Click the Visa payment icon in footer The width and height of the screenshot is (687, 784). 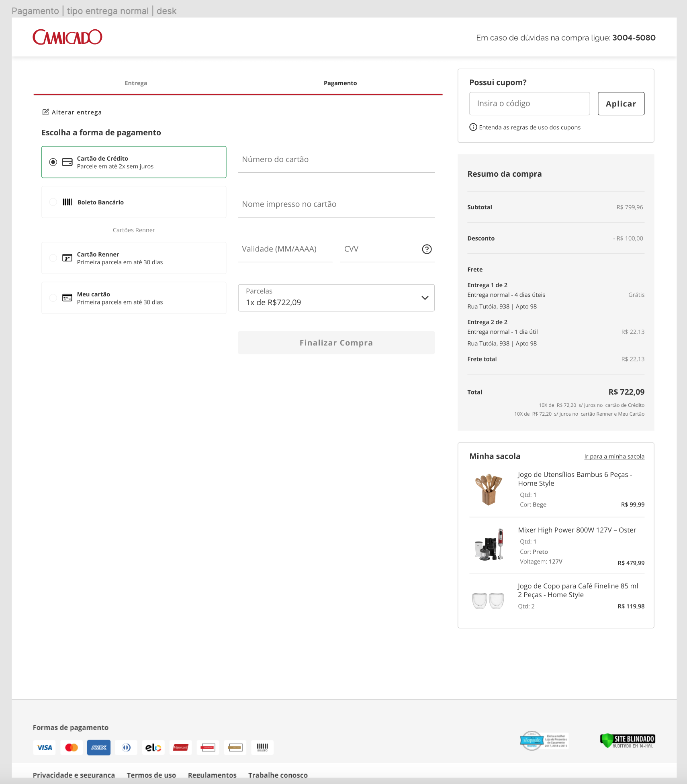45,747
